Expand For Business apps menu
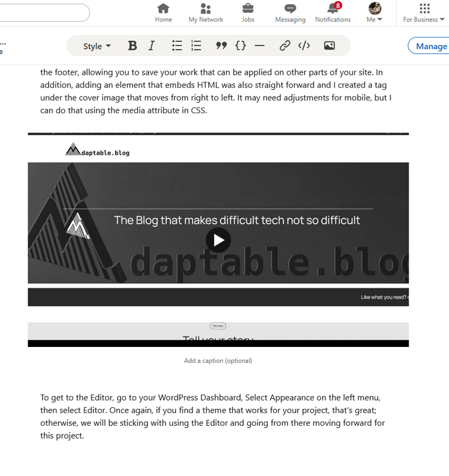This screenshot has width=449, height=476. click(424, 13)
